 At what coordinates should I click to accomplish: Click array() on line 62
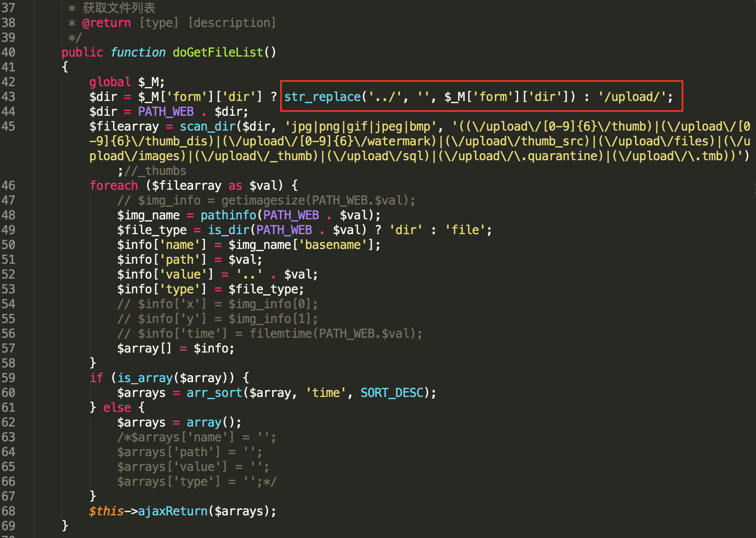[211, 422]
